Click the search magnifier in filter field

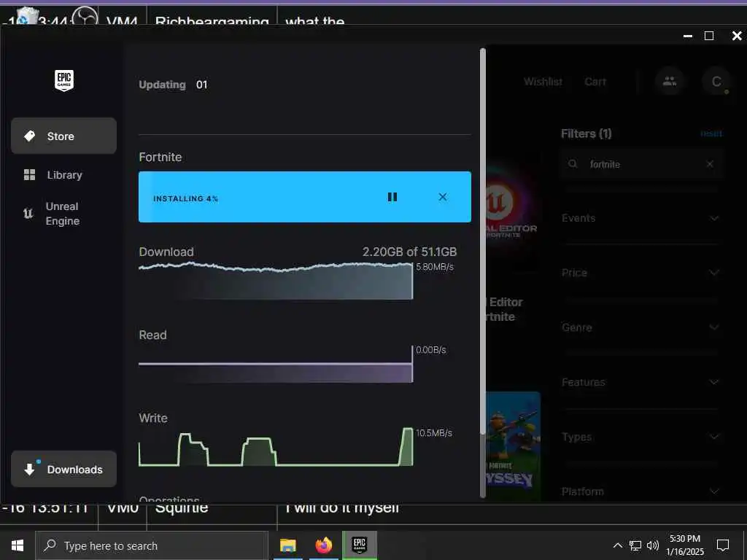pos(573,164)
